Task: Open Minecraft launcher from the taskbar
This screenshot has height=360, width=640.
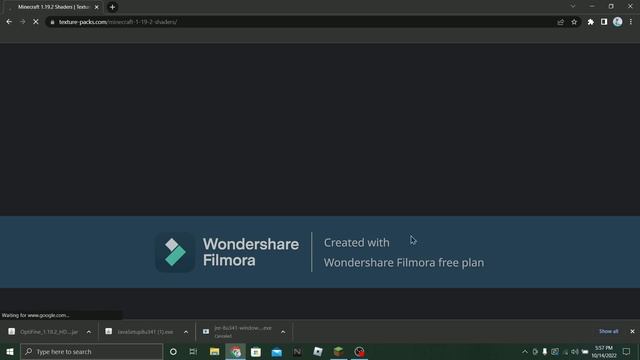Action: click(x=338, y=352)
